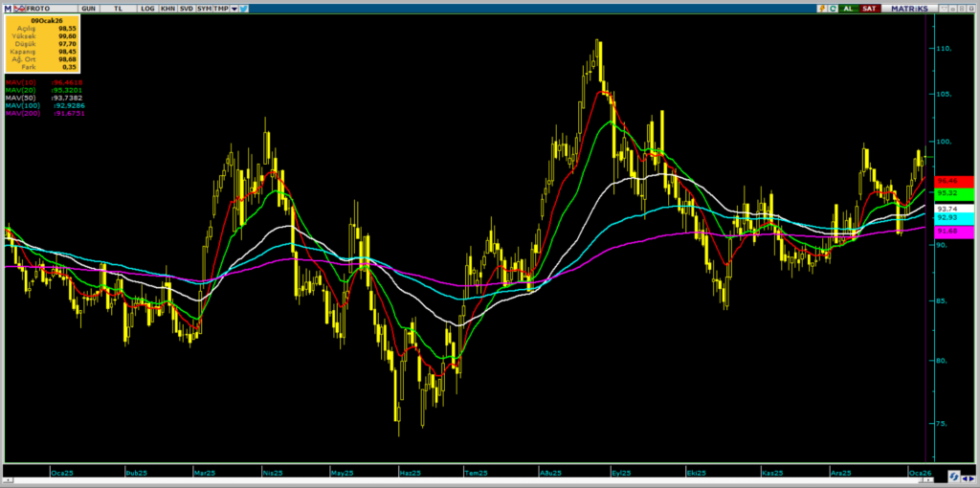Click the blue circular icon at bottom right
Viewport: 980px width, 488px height.
coord(954,476)
